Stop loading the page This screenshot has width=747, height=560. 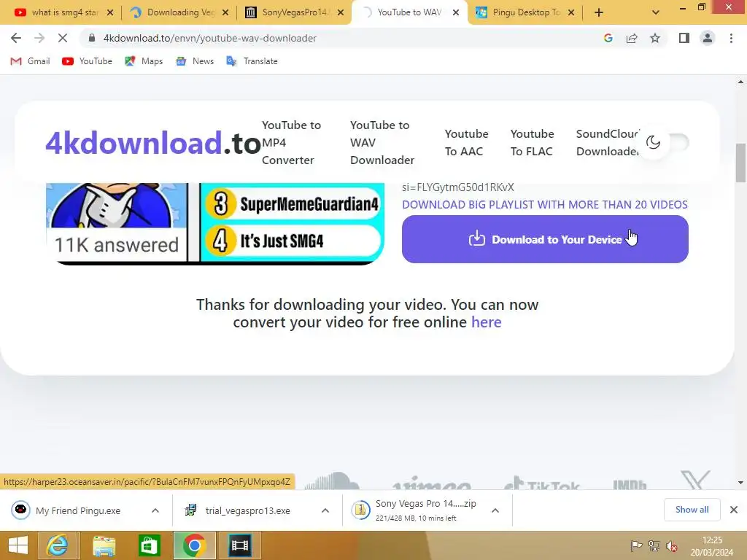click(x=63, y=38)
